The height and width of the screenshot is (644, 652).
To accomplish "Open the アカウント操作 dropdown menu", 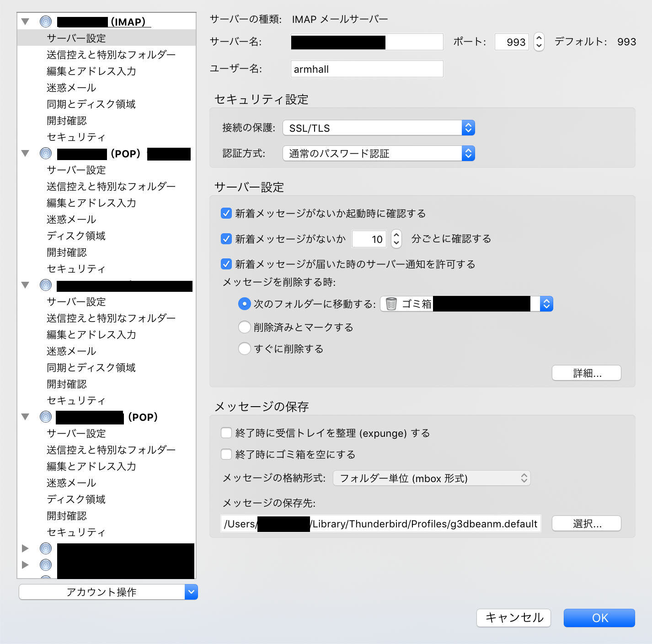I will 108,592.
